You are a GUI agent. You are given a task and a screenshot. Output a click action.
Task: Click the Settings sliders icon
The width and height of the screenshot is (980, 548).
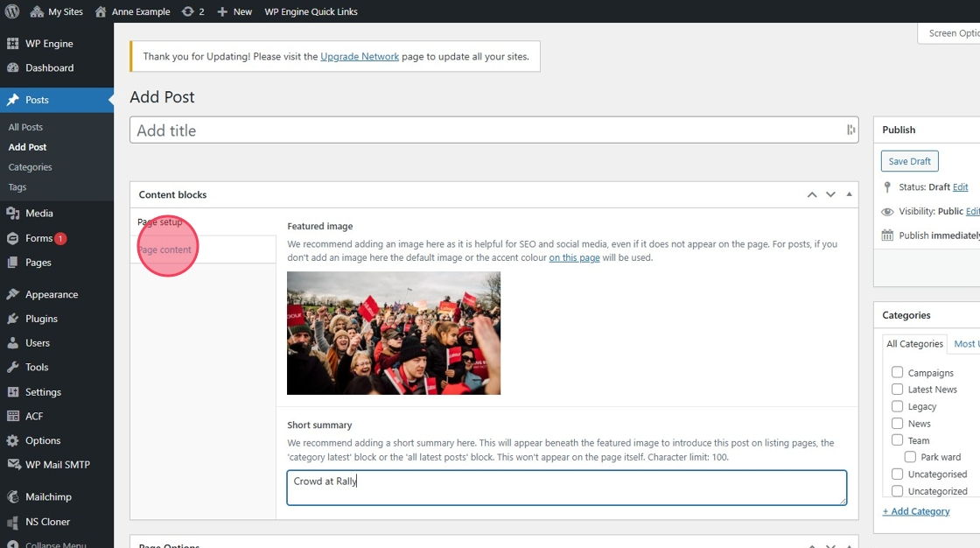(x=12, y=391)
